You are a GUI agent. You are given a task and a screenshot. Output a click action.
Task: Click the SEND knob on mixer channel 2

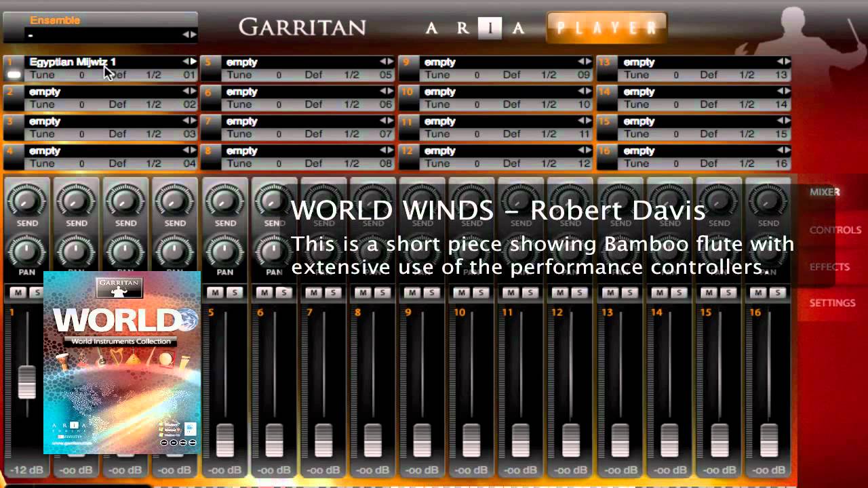click(76, 200)
